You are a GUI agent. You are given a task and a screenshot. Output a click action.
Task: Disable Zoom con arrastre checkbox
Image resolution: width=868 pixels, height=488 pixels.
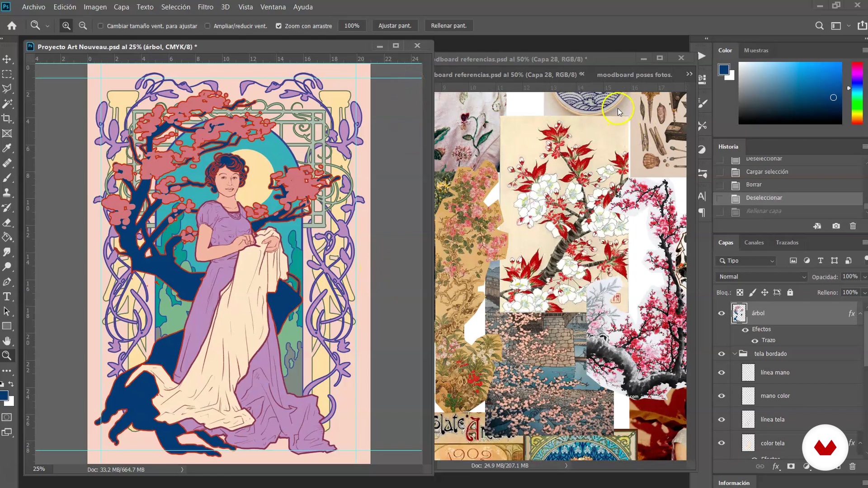coord(278,26)
